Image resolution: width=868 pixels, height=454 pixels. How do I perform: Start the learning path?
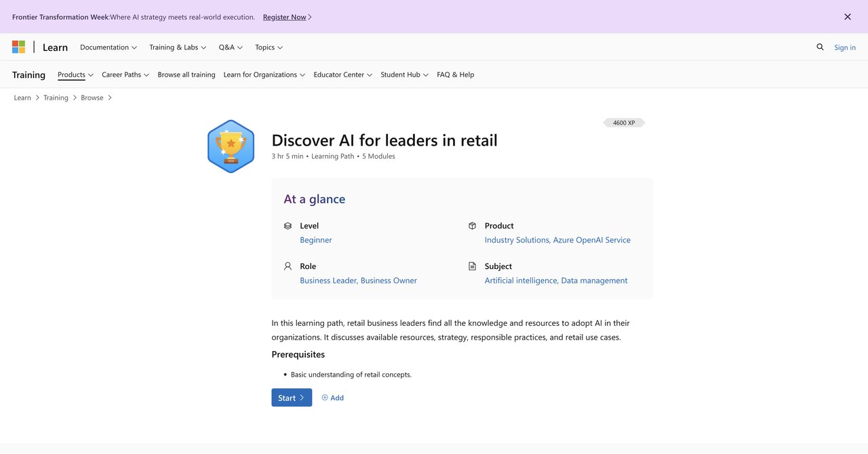tap(292, 398)
